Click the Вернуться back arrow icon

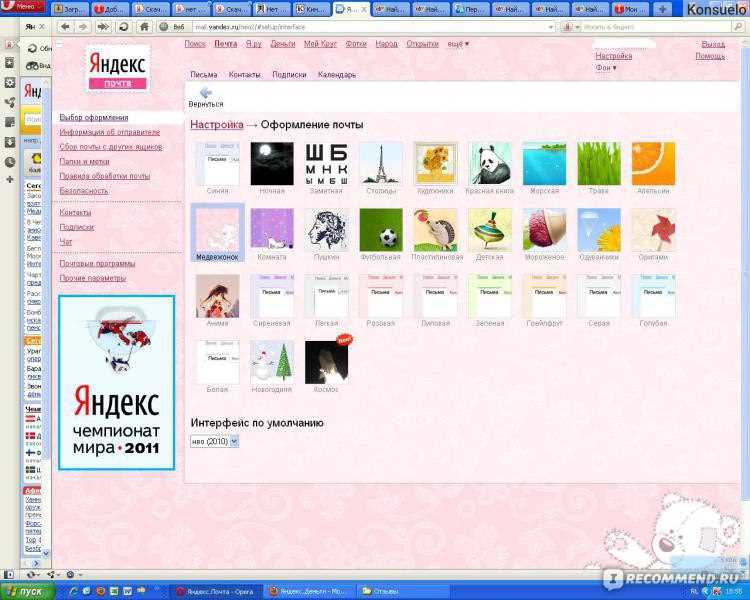tap(206, 92)
